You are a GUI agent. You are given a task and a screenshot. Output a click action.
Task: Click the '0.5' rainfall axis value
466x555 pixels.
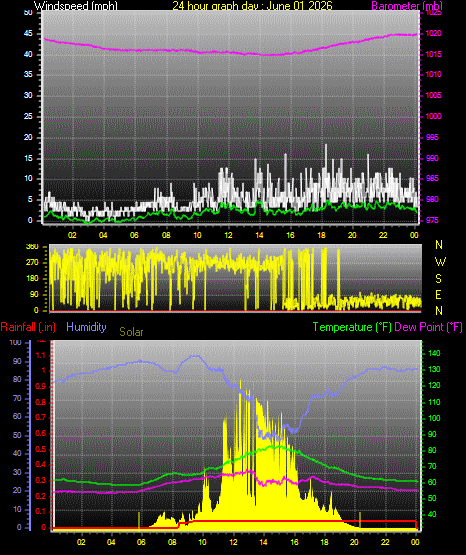tap(41, 449)
